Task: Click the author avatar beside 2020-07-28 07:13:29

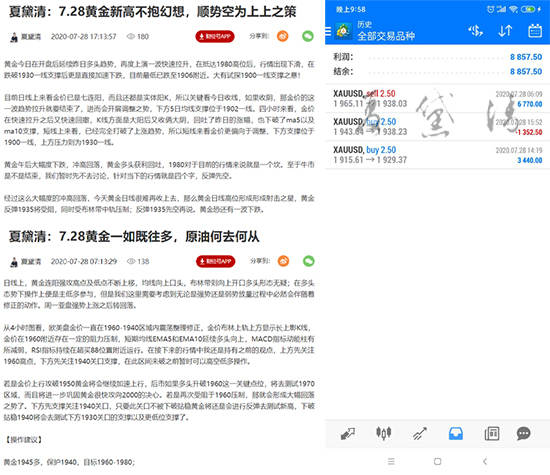Action: click(14, 262)
